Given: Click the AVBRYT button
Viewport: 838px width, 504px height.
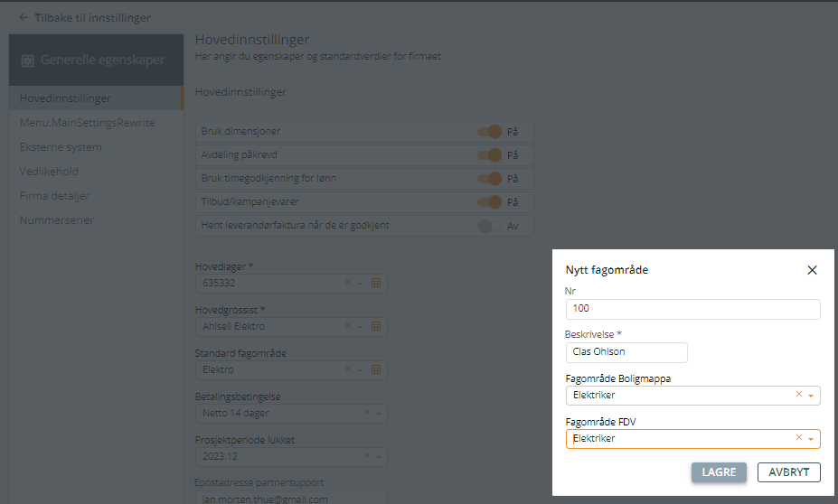Looking at the screenshot, I should click(788, 472).
